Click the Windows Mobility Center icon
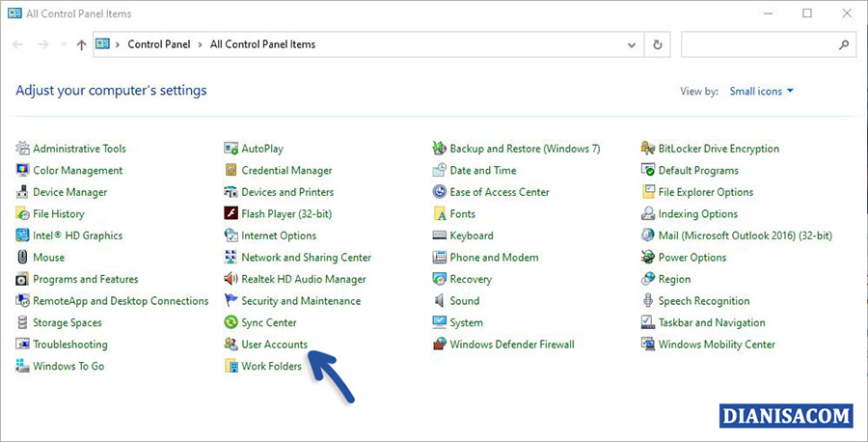 point(648,344)
